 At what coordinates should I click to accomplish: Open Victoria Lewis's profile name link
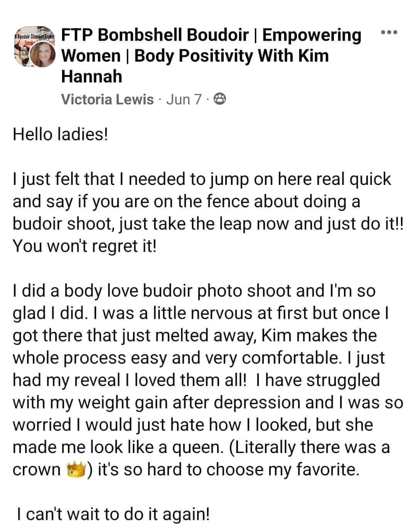107,99
